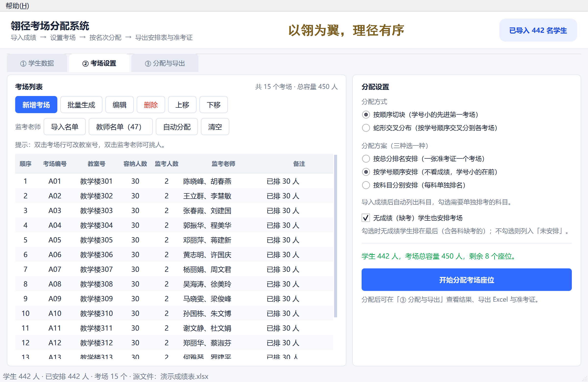588x382 pixels.
Task: Click 清空 to clear proctors
Action: tap(215, 127)
